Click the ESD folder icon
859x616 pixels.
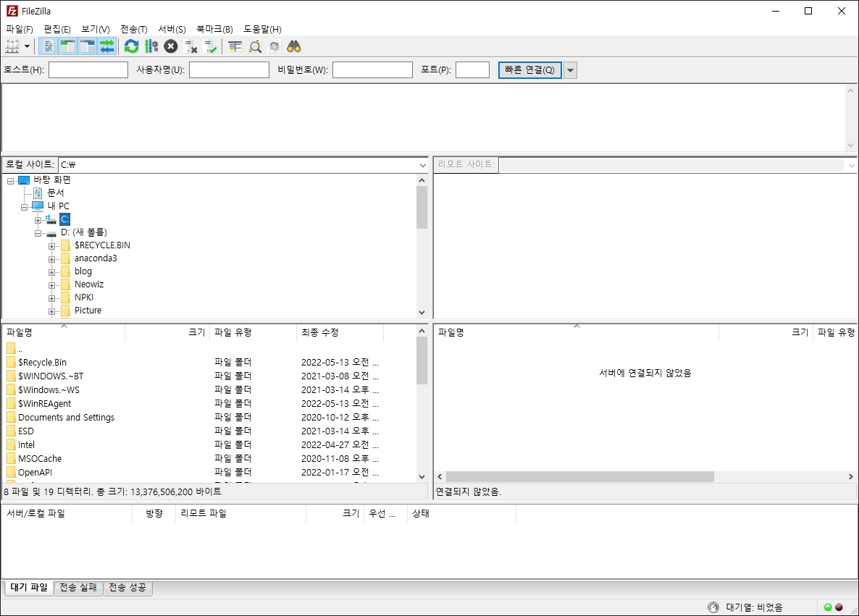tap(11, 431)
